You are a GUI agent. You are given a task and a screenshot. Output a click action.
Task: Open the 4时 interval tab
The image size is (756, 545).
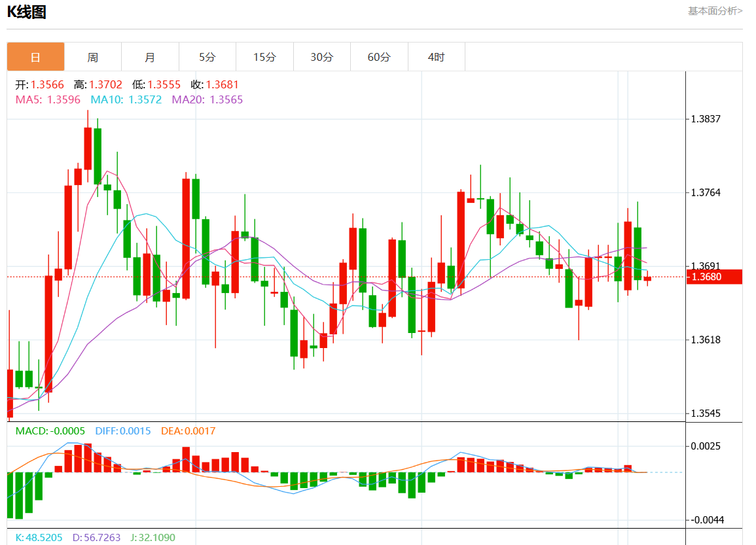pyautogui.click(x=437, y=57)
